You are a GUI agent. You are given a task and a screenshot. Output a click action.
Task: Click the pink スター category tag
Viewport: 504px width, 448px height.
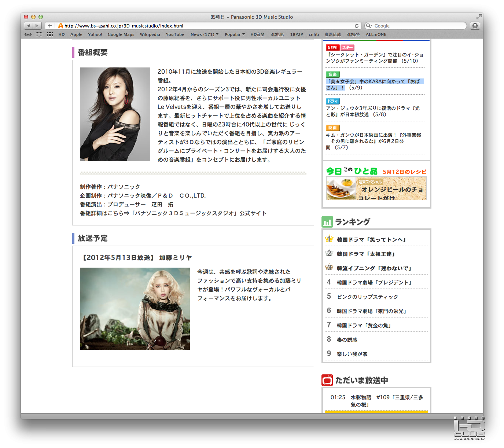tap(347, 48)
